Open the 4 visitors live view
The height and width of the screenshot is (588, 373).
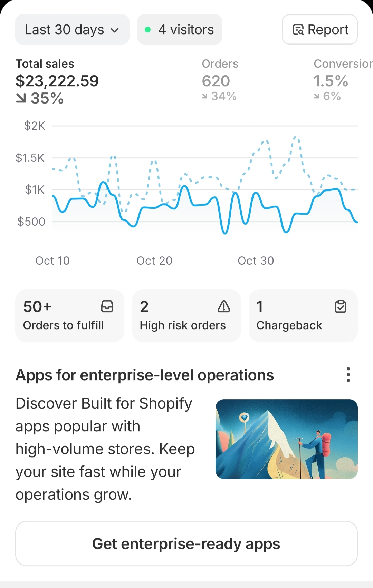click(180, 30)
